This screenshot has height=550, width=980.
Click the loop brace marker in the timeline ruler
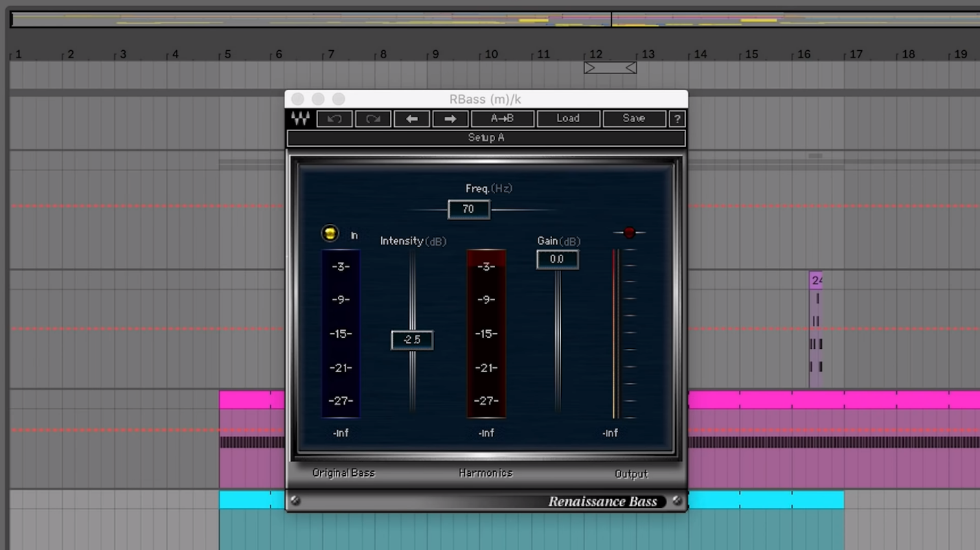(x=610, y=67)
